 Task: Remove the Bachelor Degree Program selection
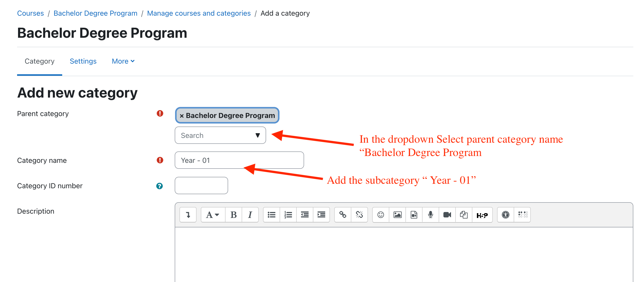[x=182, y=116]
